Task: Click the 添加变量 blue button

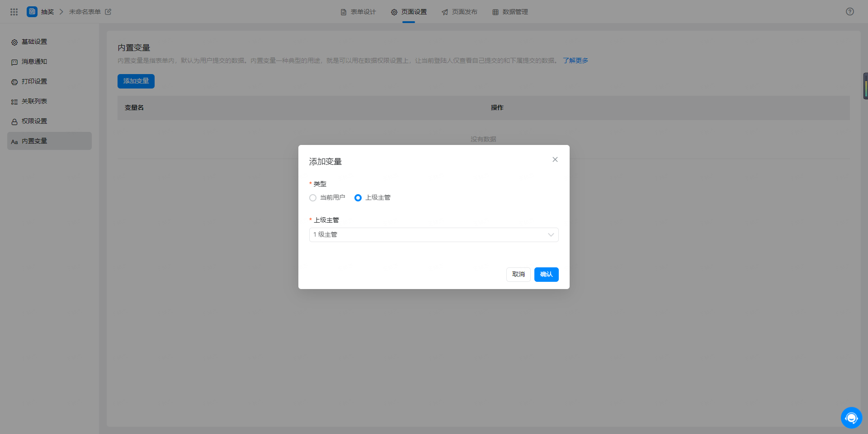Action: coord(136,81)
